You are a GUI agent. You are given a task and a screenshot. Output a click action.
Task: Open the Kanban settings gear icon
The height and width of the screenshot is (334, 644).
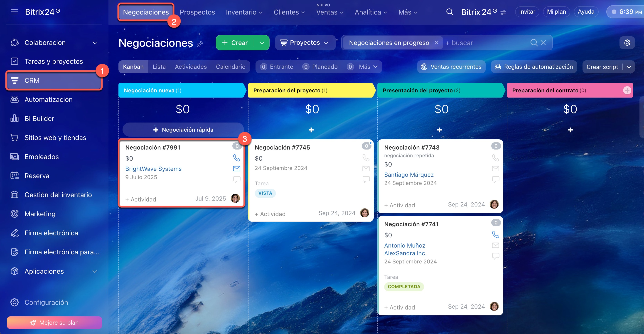[x=627, y=43]
